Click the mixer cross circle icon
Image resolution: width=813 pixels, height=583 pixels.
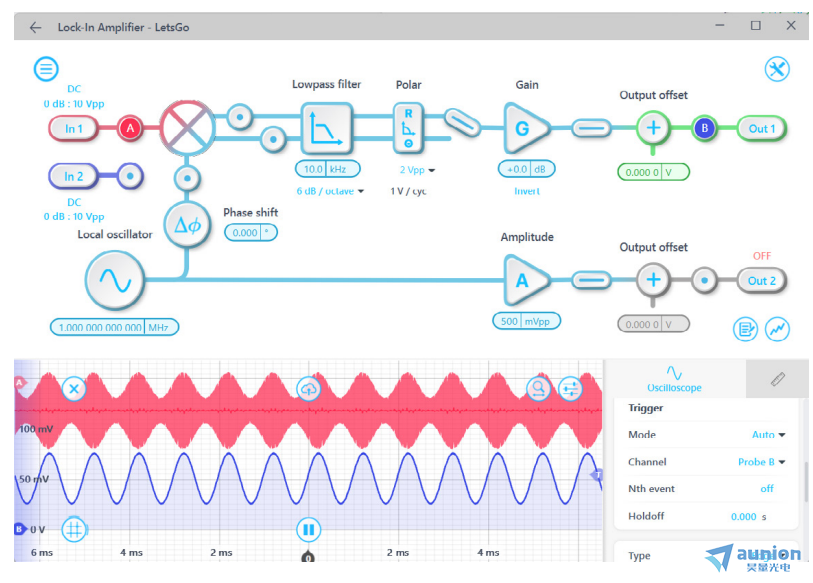(187, 128)
